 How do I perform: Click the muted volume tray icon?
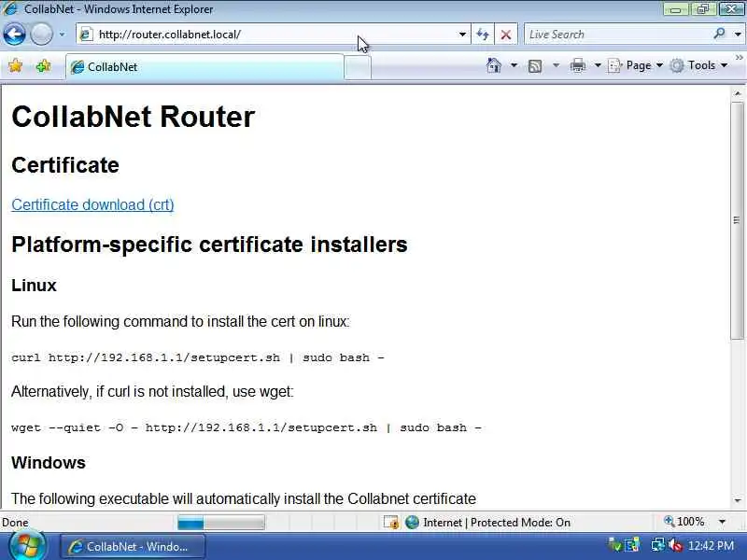tap(675, 545)
